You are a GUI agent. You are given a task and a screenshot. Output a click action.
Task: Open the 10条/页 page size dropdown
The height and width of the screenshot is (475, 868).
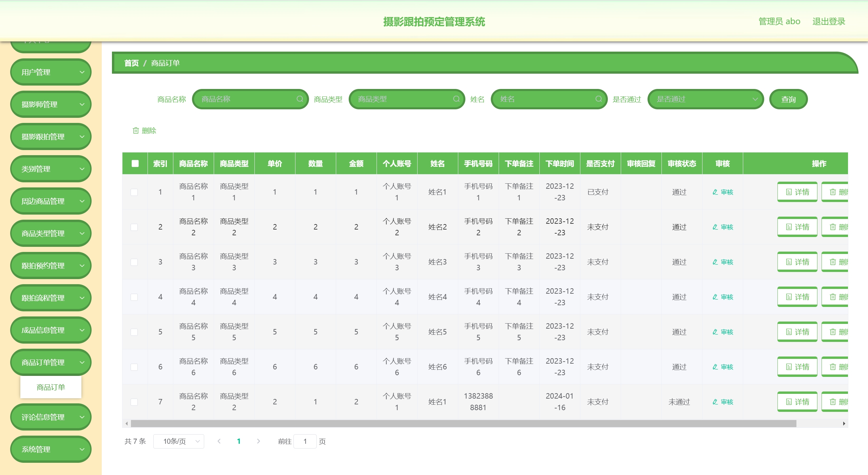click(x=178, y=441)
